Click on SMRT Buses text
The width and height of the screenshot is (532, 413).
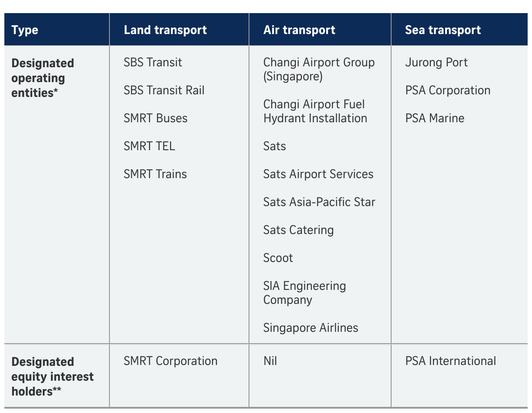(156, 118)
